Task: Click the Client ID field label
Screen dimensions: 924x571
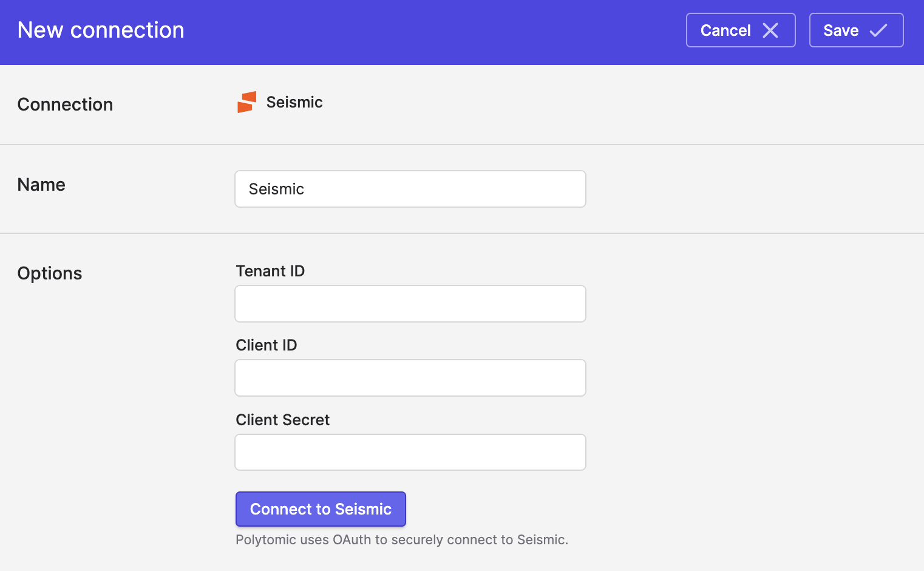Action: (x=267, y=345)
